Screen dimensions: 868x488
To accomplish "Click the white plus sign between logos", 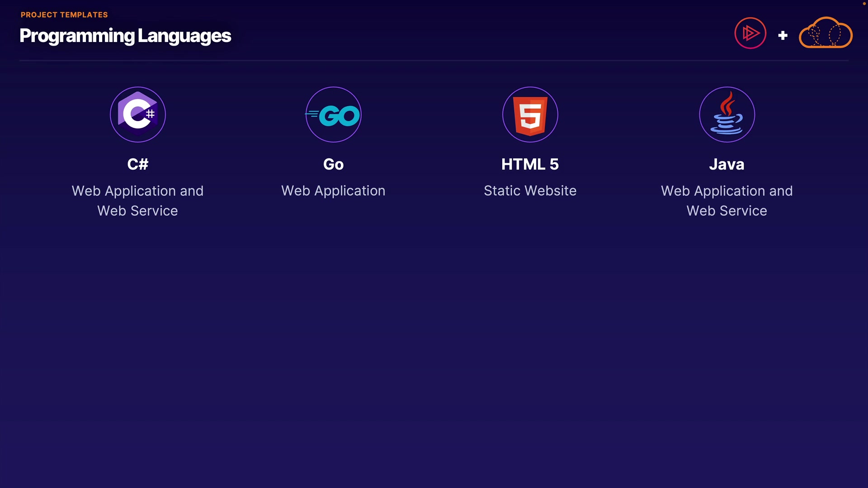I will tap(783, 35).
